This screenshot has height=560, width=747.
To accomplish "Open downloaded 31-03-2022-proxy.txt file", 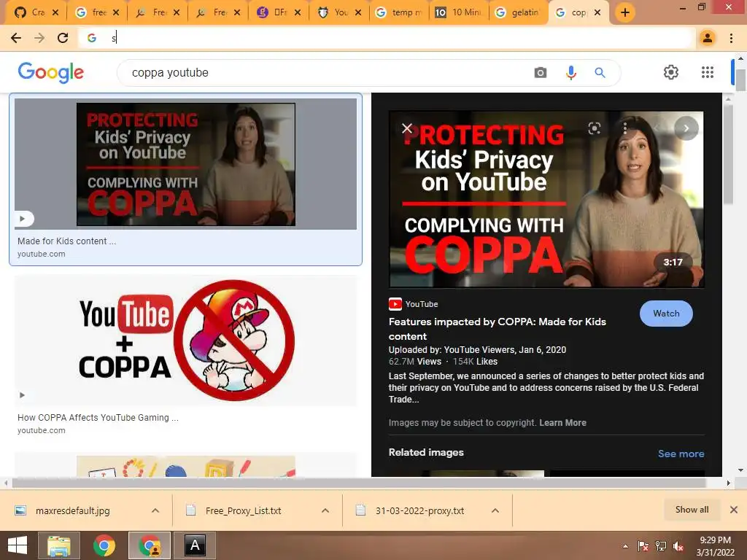I will 419,510.
